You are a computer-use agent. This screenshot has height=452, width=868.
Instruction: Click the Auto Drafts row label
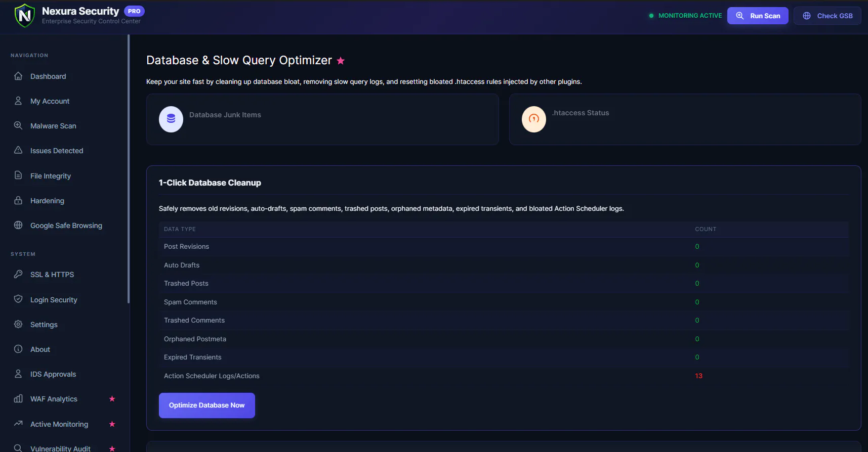[x=182, y=265]
